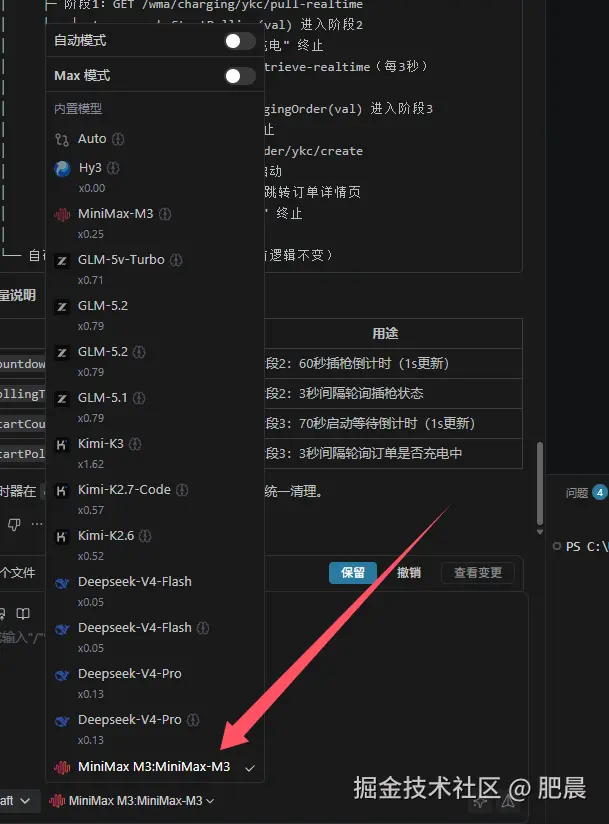Image resolution: width=609 pixels, height=824 pixels.
Task: Click the 'PS C:\' terminal prompt text
Action: tap(587, 547)
